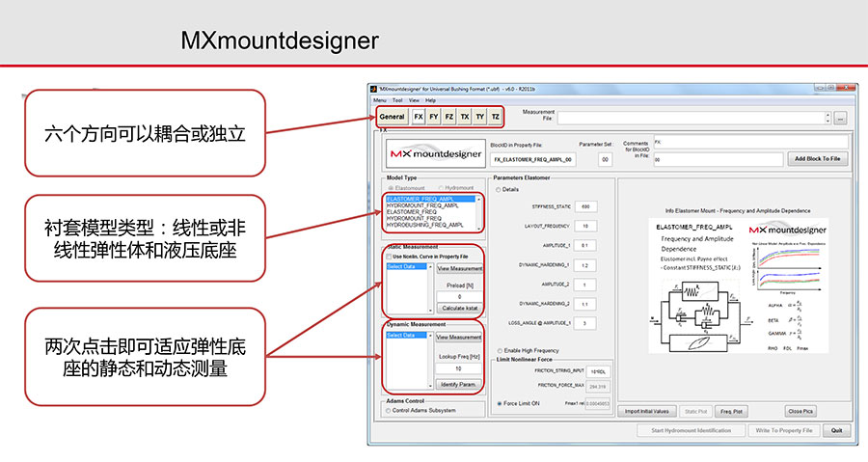Click Import Initial Values button
Screen dimensions: 868x462
point(646,412)
